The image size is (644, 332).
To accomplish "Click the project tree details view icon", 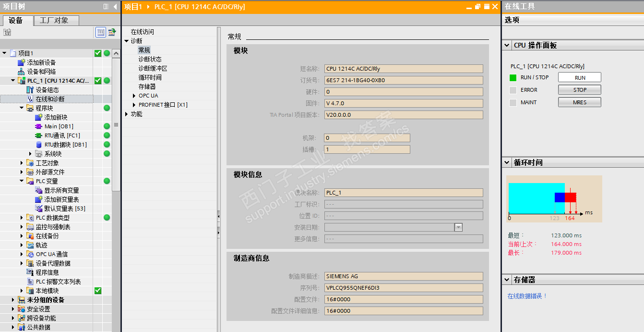I will tap(100, 32).
